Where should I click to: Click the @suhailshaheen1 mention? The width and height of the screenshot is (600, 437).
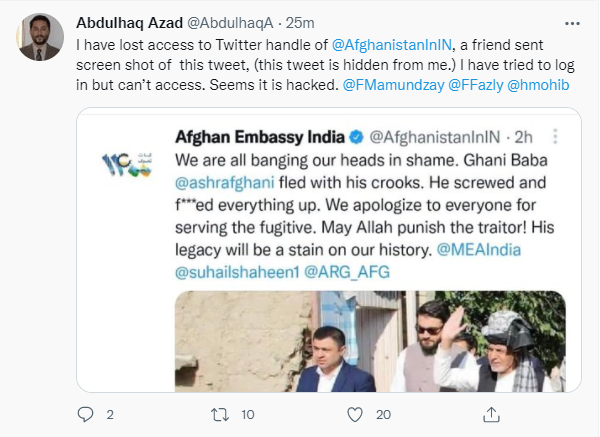(236, 270)
